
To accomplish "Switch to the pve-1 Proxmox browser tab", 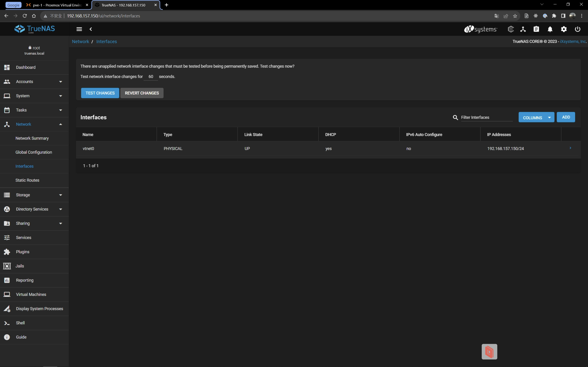I will pyautogui.click(x=57, y=5).
